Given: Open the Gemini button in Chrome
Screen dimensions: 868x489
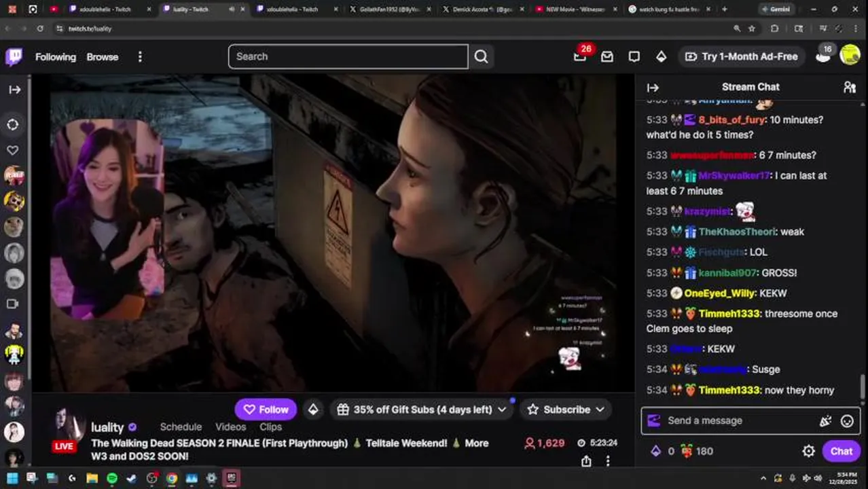Looking at the screenshot, I should 775,10.
